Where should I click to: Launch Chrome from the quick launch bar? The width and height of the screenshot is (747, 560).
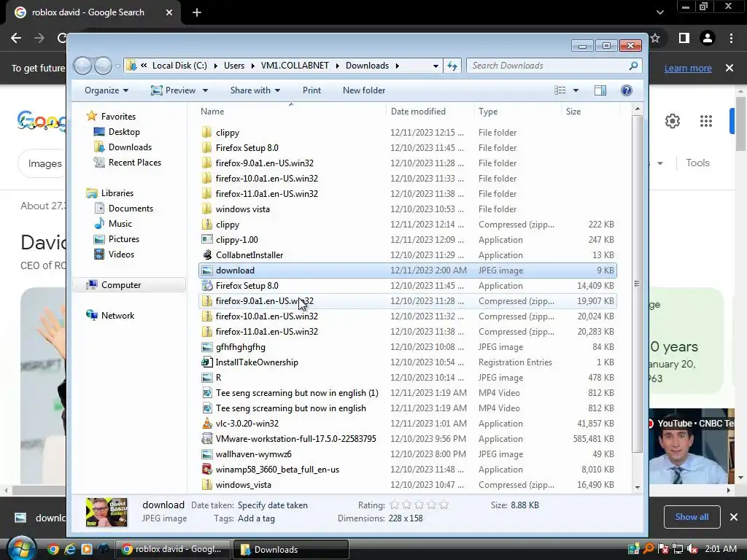53,549
